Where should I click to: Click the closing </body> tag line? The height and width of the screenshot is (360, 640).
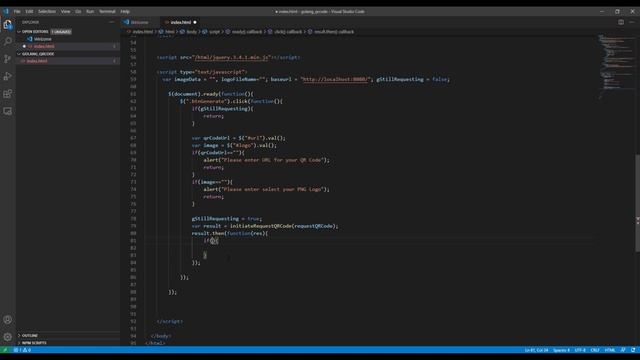[x=161, y=336]
